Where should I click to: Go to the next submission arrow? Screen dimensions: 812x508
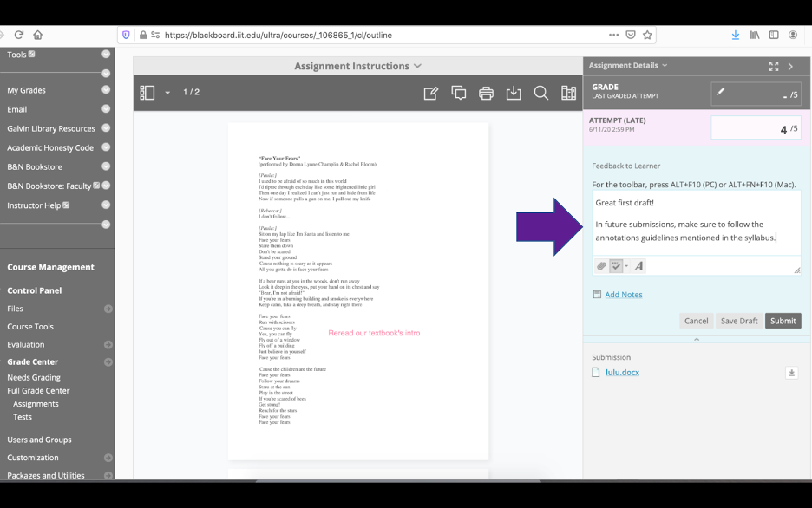tap(791, 66)
